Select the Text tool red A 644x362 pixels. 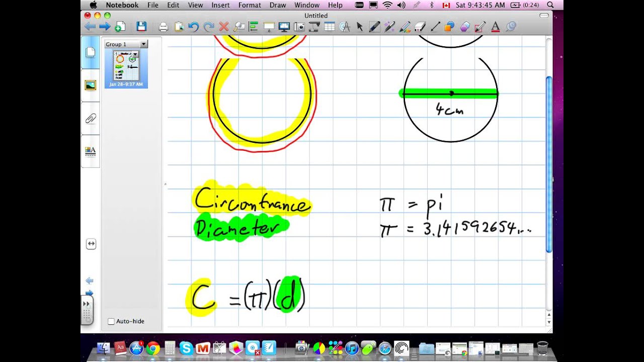point(495,27)
